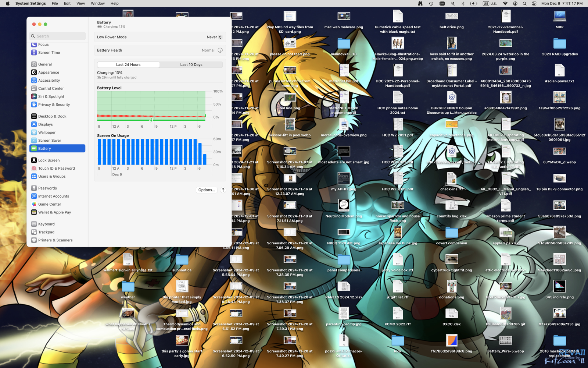Click the Wi-Fi menu bar icon
The height and width of the screenshot is (368, 588).
tap(505, 4)
